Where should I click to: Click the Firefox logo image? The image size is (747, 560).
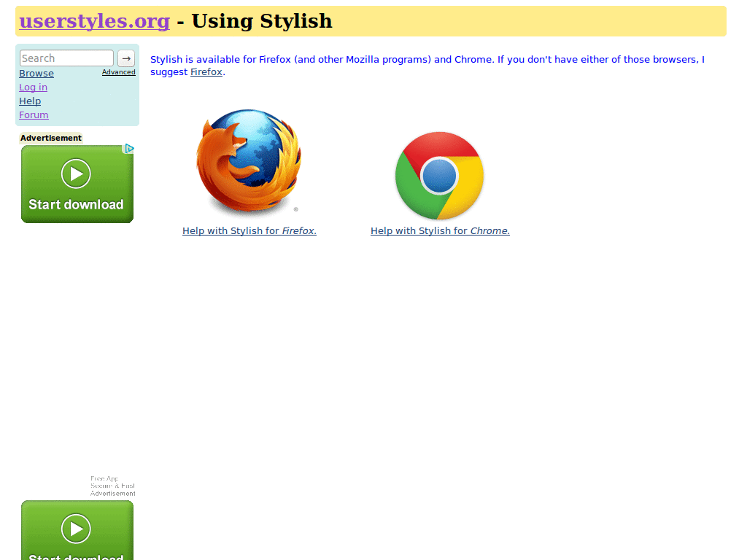[x=249, y=163]
